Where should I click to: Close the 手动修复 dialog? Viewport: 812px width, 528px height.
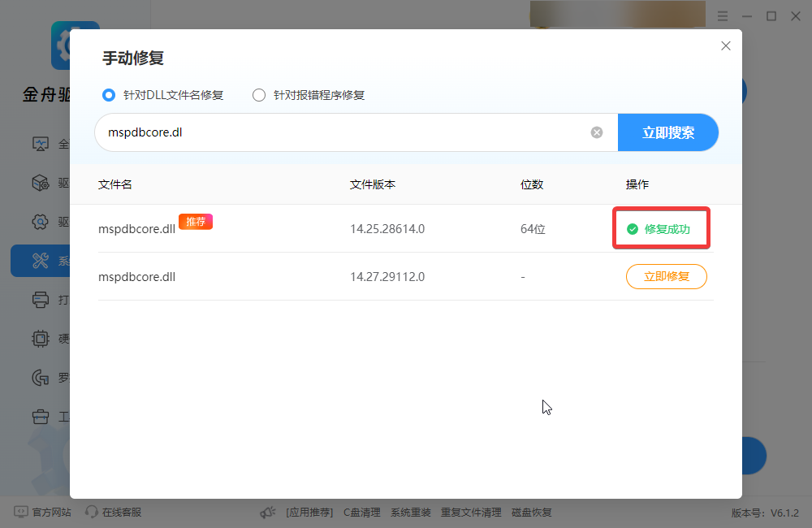tap(725, 45)
